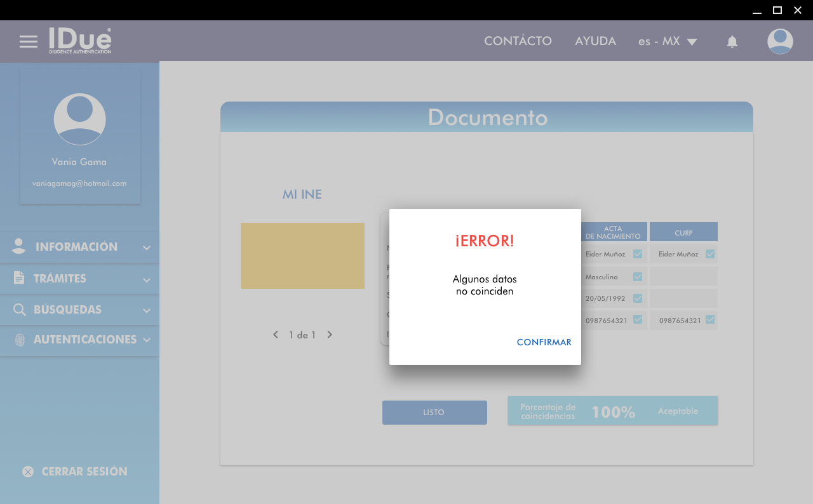The height and width of the screenshot is (504, 813).
Task: Toggle Acta de Nacimiento Eider Muñoz checkbox
Action: (x=638, y=254)
